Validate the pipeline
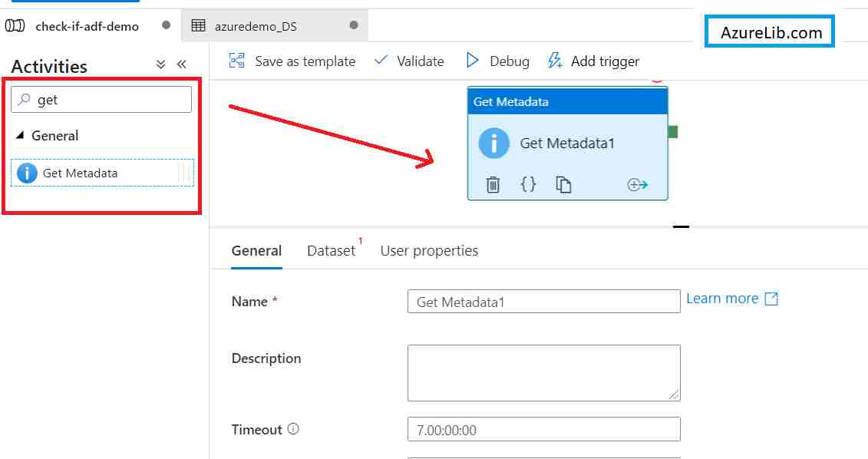868x459 pixels. pos(420,61)
